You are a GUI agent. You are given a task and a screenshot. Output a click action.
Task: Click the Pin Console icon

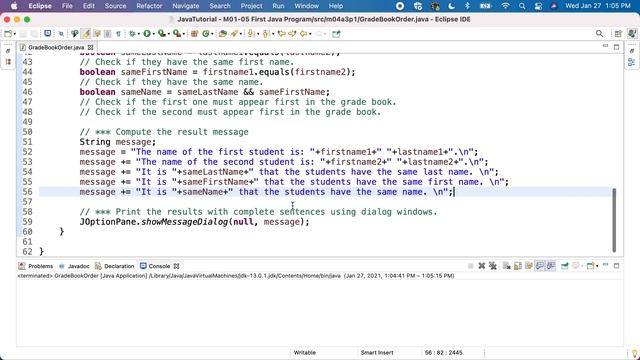[565, 266]
